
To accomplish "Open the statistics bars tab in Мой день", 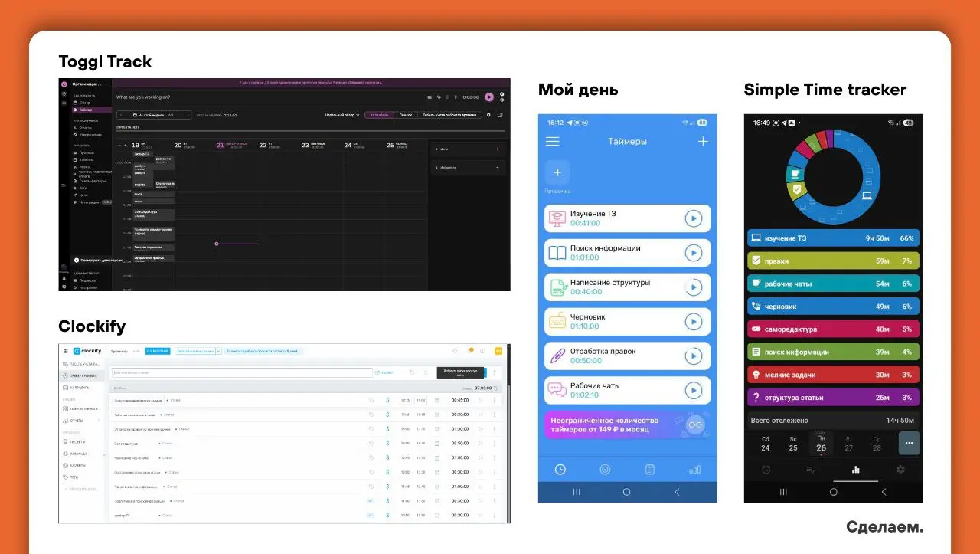I will (x=694, y=470).
